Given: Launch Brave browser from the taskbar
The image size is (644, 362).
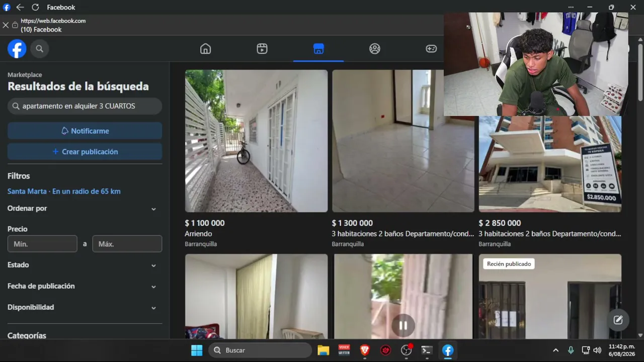Looking at the screenshot, I should pos(365,350).
